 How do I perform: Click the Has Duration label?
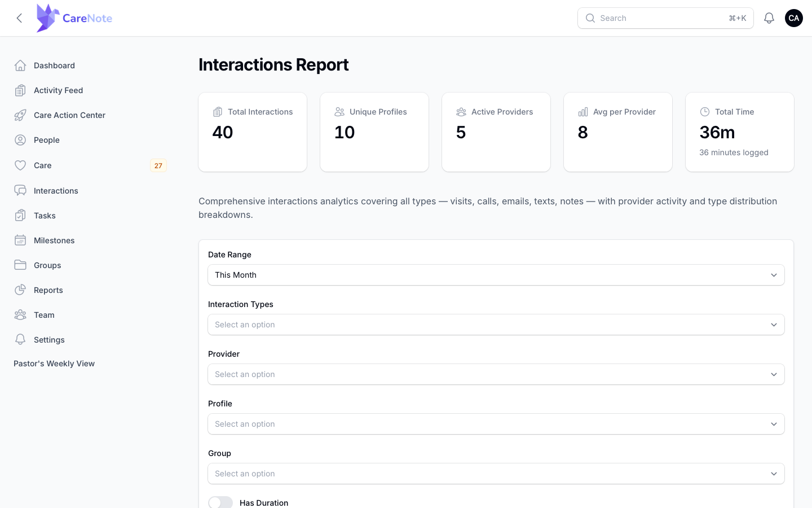coord(264,503)
